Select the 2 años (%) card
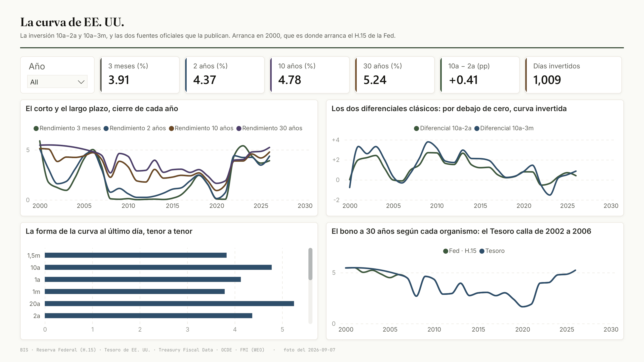The image size is (644, 362). pyautogui.click(x=225, y=75)
